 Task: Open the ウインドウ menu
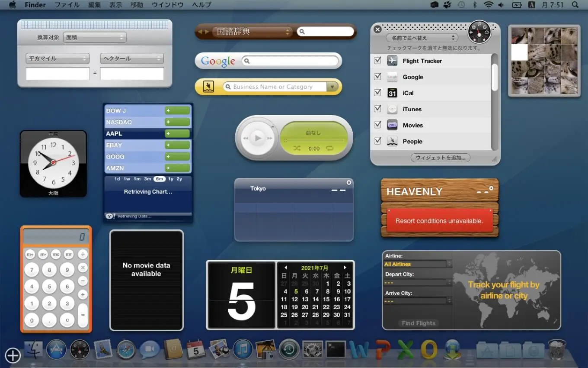tap(167, 5)
